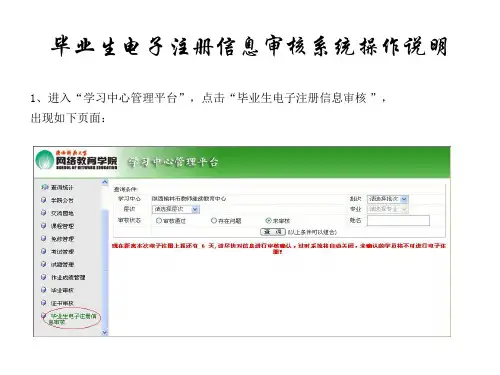Open 作业成绩管理 in the sidebar
This screenshot has width=500, height=375.
68,277
